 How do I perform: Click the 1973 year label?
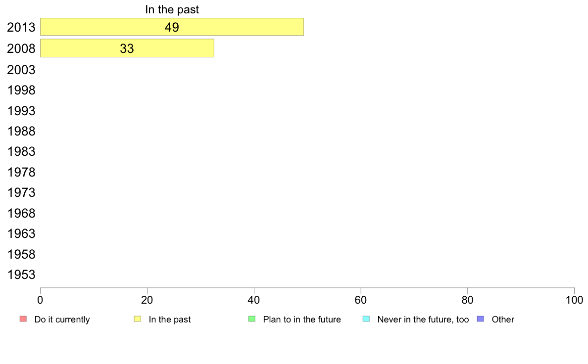coord(21,193)
